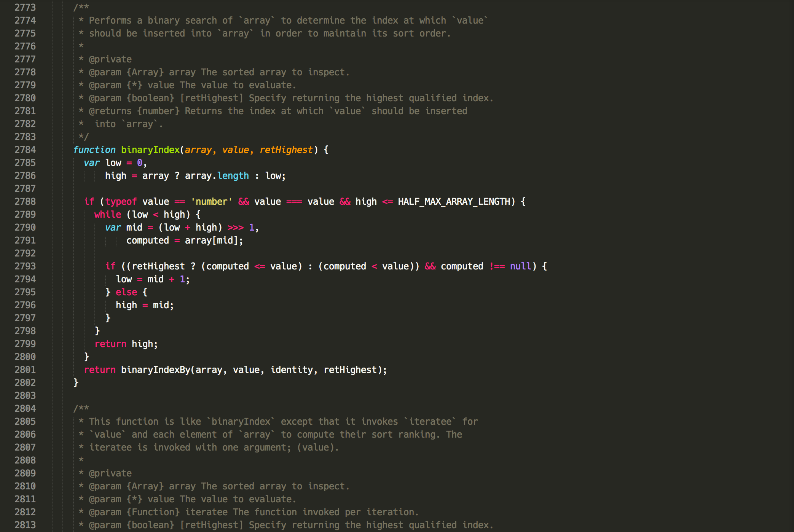Click the binaryIndex function name in its declaration
794x532 pixels.
tap(150, 150)
